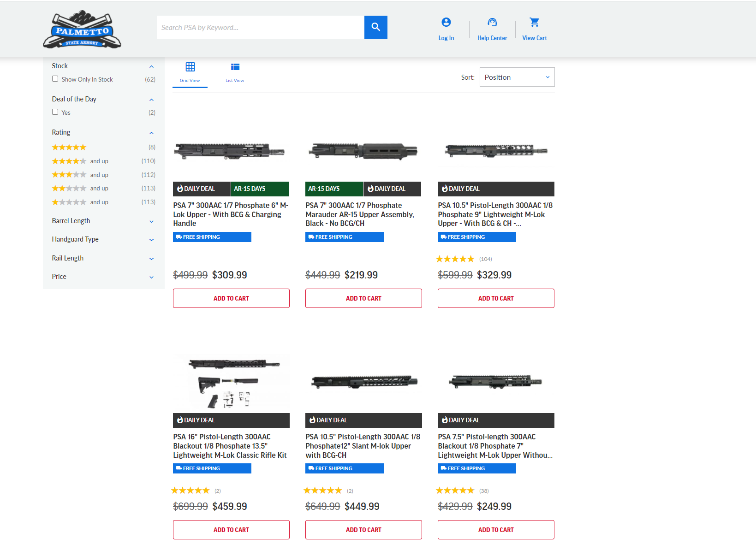The height and width of the screenshot is (556, 756).
Task: Collapse the Deal of the Day section
Action: point(151,100)
